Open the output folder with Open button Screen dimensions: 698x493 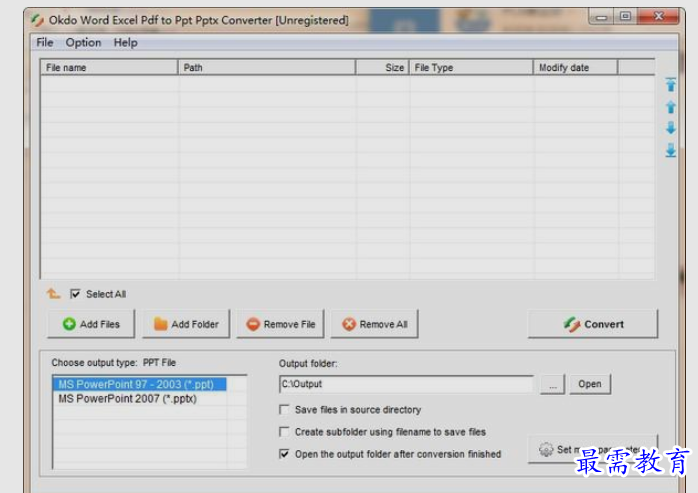[590, 384]
